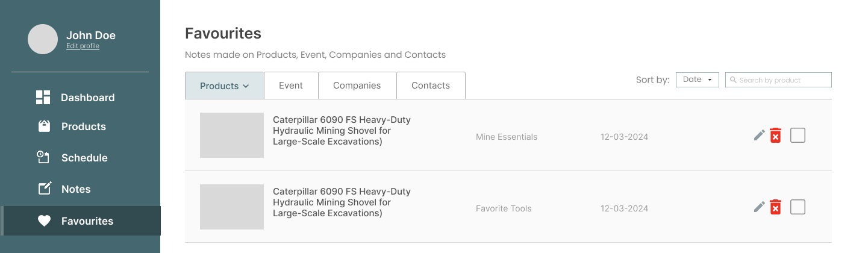Delete the Mine Essentials favourite entry
Image resolution: width=868 pixels, height=253 pixels.
coord(776,136)
